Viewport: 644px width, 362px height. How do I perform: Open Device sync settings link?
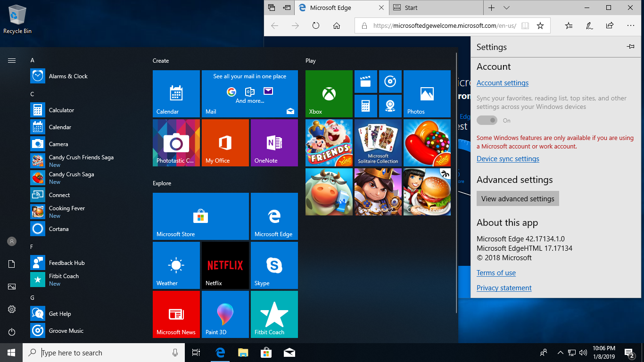(508, 159)
